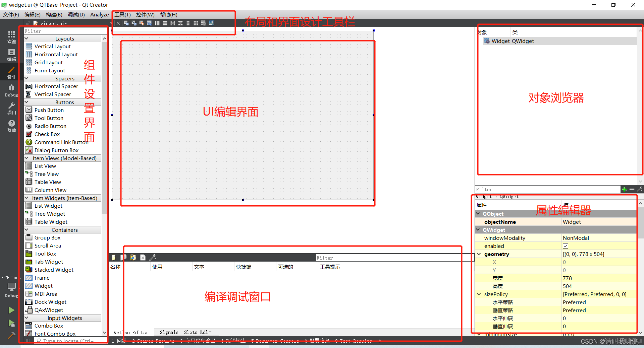Apply Lay Out in a Form Layout
The image size is (644, 348).
point(188,23)
